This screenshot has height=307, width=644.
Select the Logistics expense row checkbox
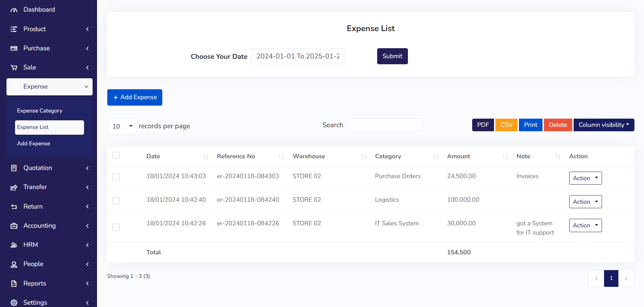pyautogui.click(x=116, y=201)
